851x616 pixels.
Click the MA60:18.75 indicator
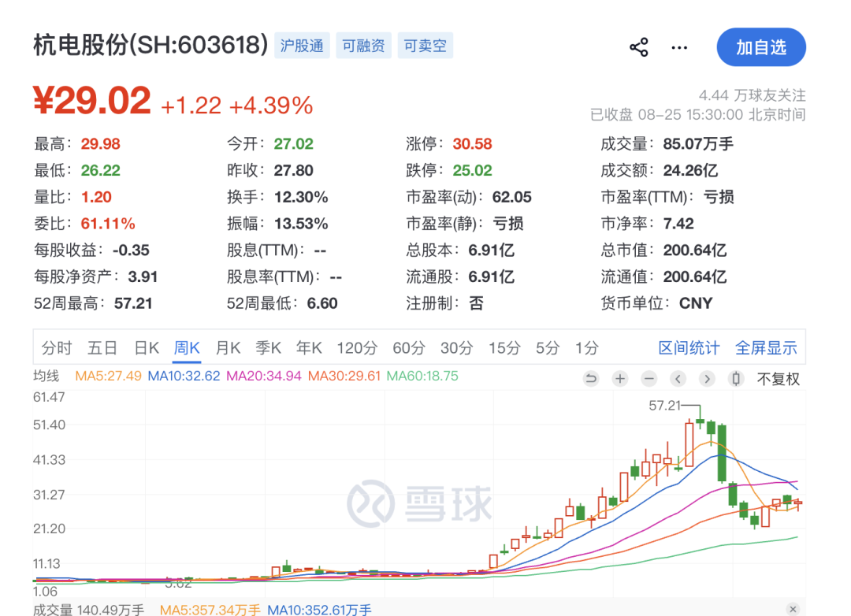coord(422,376)
